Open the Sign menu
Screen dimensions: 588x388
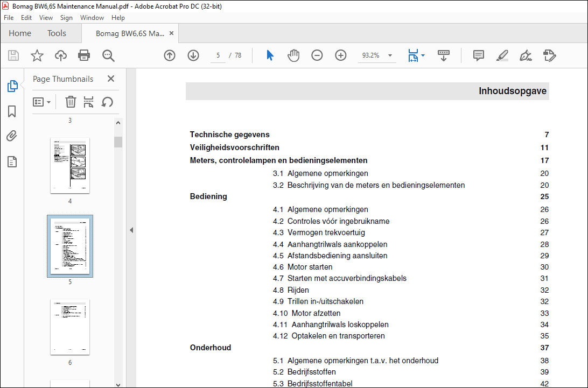[x=66, y=18]
